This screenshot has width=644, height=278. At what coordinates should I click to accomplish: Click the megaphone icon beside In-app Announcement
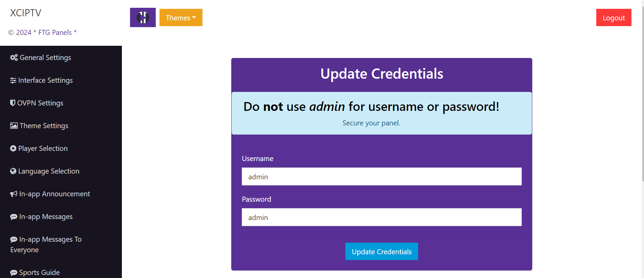click(x=14, y=194)
